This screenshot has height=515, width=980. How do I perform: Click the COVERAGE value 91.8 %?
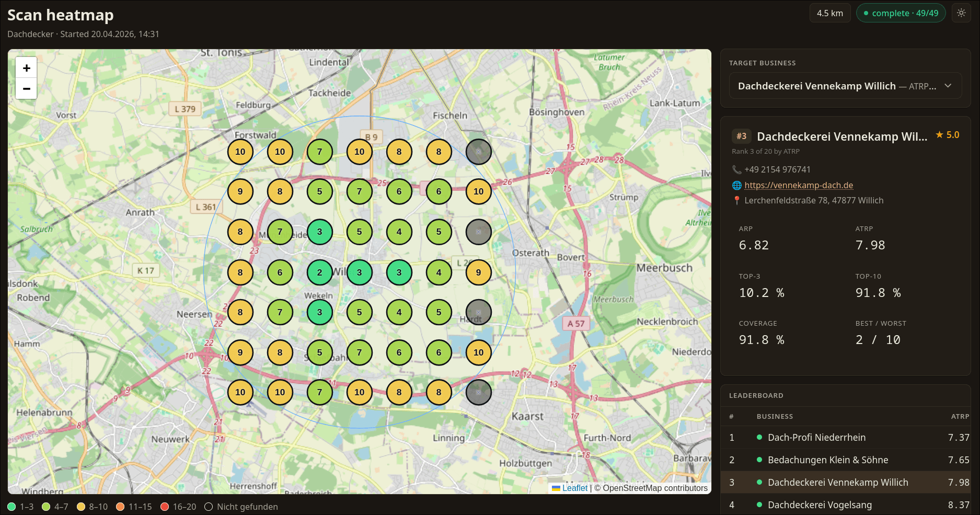(x=762, y=340)
